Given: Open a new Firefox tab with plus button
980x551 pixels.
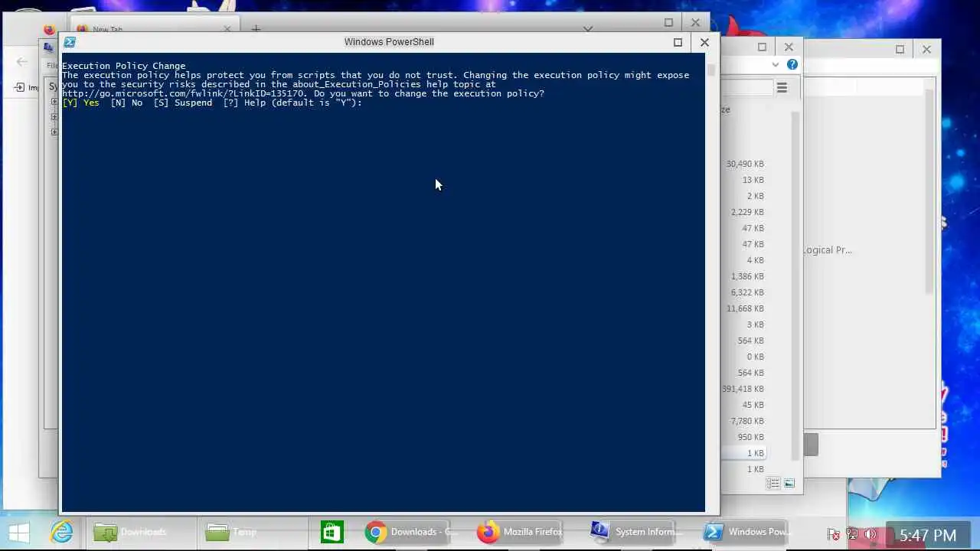Looking at the screenshot, I should (x=256, y=29).
